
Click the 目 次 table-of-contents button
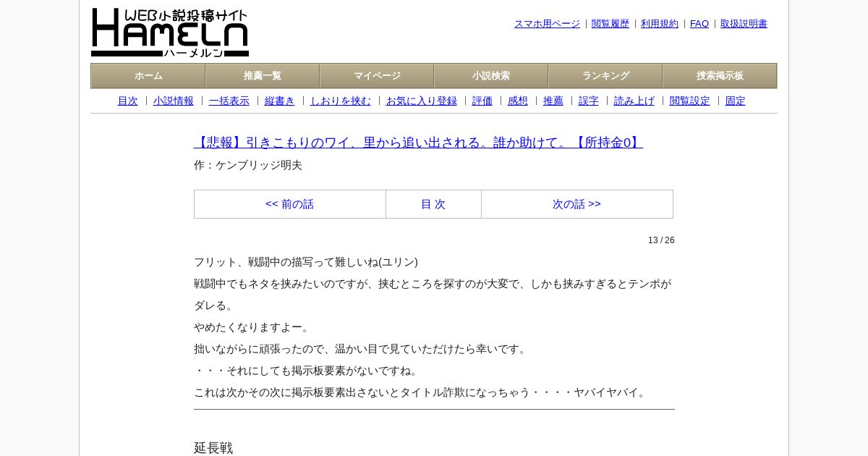(x=433, y=204)
